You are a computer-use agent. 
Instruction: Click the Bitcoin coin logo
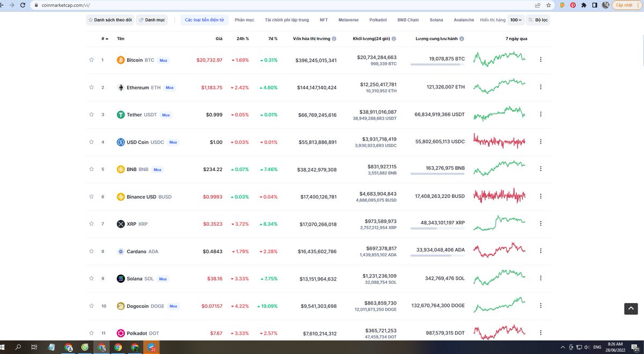coord(121,60)
